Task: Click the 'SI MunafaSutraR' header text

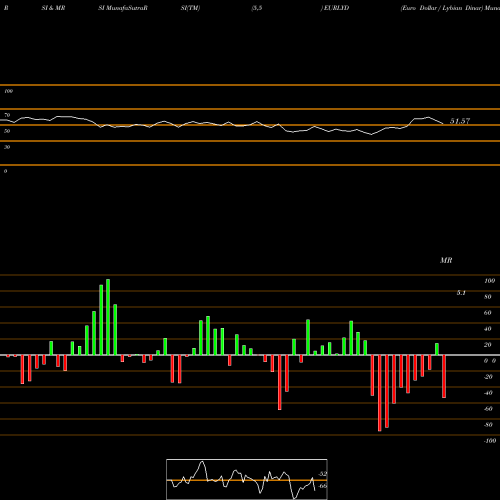Action: pos(123,8)
